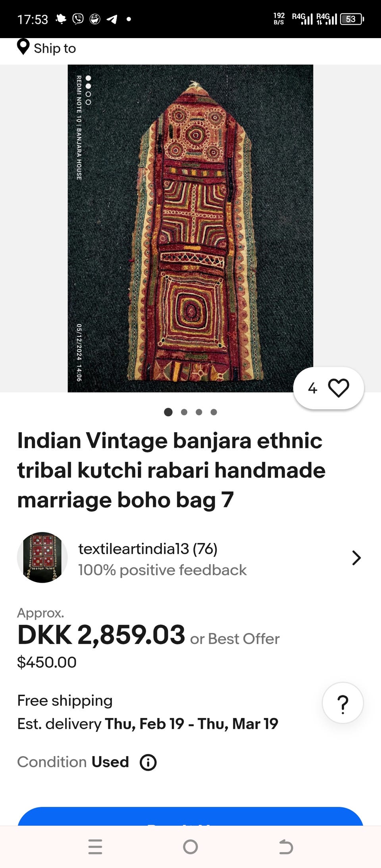Expand seller details with the right chevron

click(x=356, y=558)
